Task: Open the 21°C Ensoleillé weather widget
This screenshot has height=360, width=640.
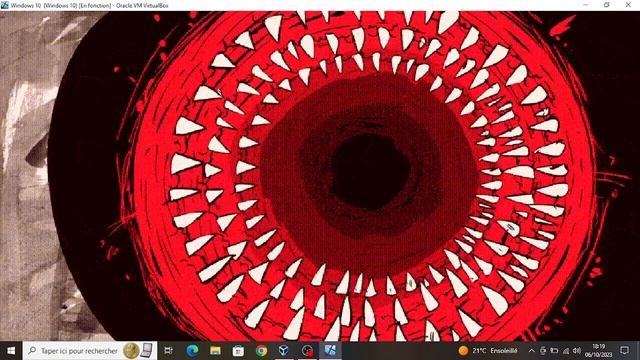Action: 488,351
